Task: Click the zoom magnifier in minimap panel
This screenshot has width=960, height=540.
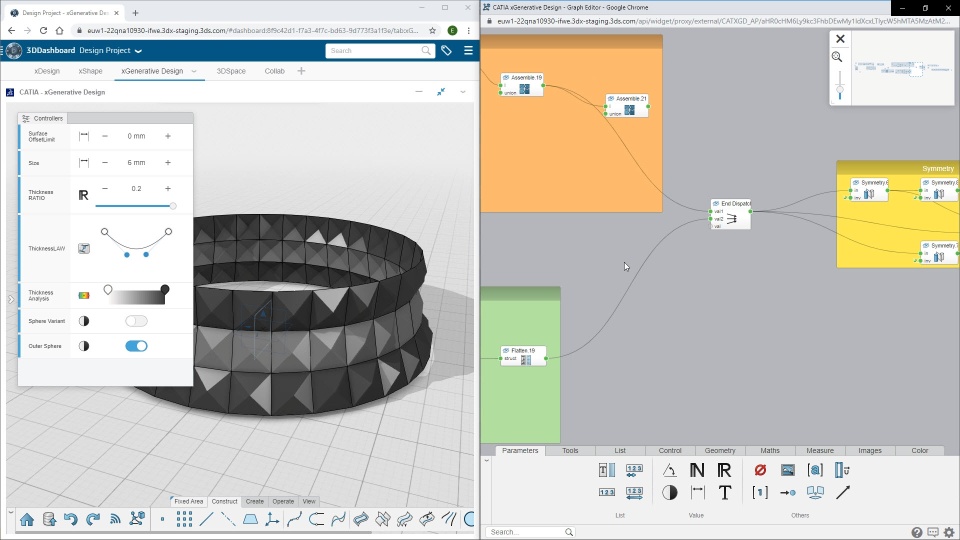Action: (x=837, y=57)
